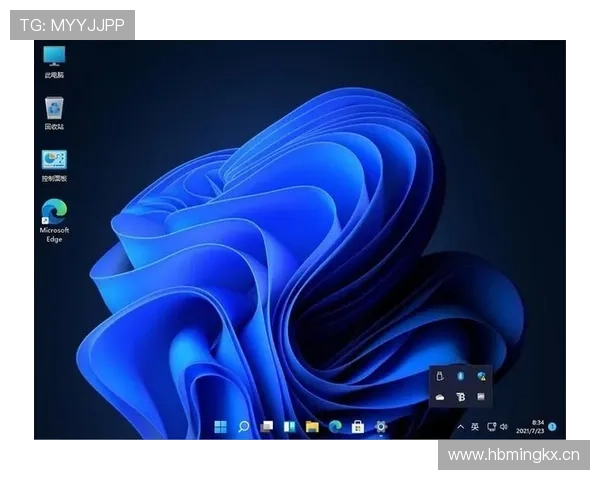The image size is (600, 480).
Task: Open Settings gear on the taskbar
Action: 380,427
